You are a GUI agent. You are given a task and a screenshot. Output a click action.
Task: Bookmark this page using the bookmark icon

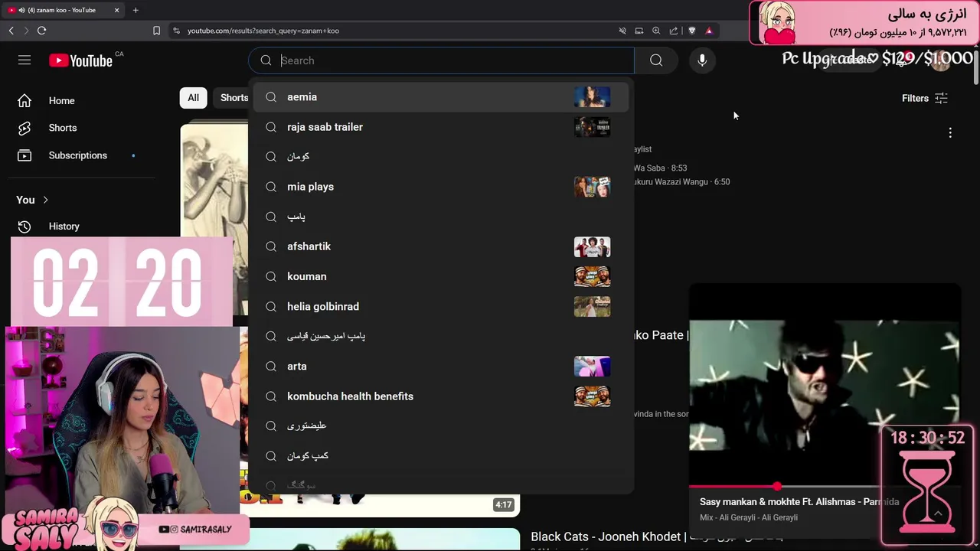tap(156, 31)
